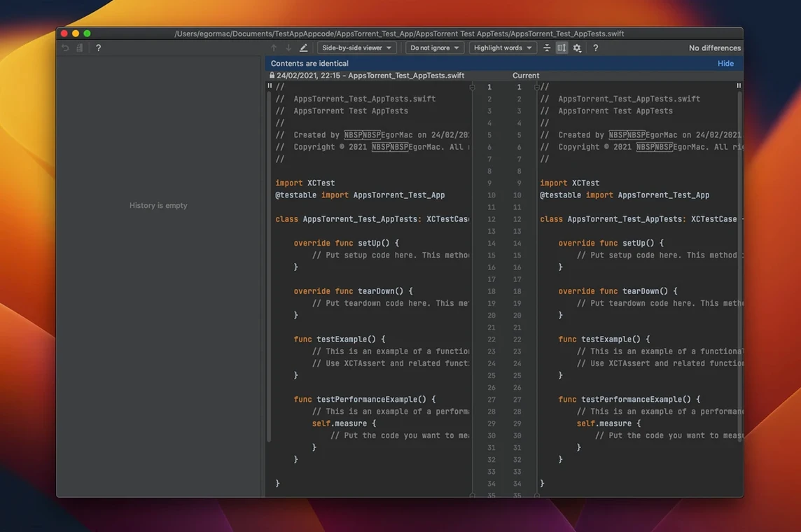
Task: Click the left pane vertical scrollbar
Action: [x=269, y=265]
